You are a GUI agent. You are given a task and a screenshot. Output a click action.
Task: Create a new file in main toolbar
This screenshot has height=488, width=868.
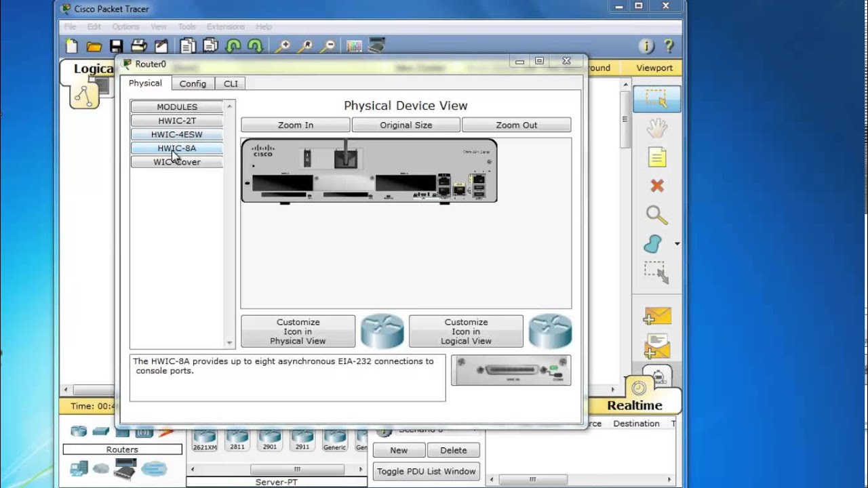[x=72, y=46]
